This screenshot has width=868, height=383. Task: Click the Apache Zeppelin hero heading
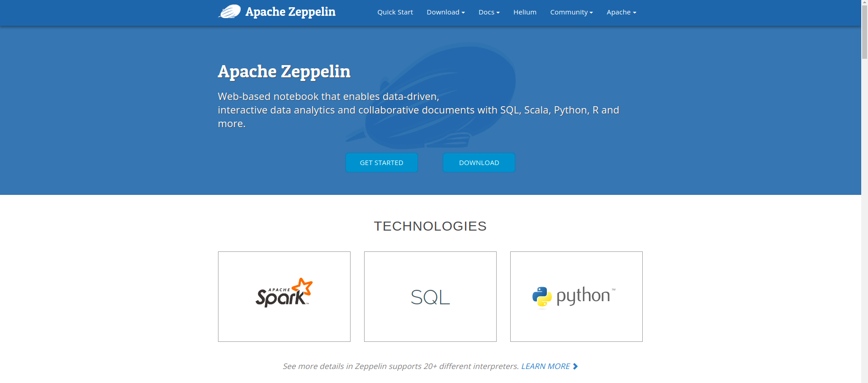(284, 71)
